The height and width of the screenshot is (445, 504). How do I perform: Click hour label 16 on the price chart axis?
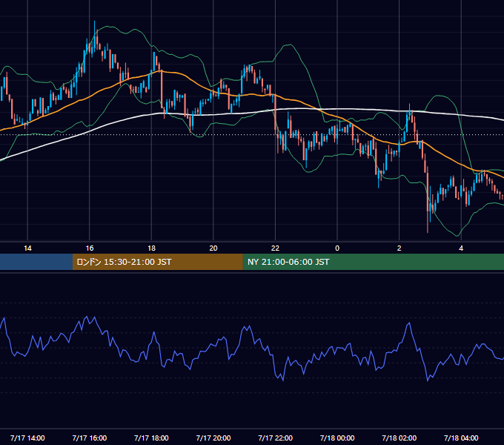[90, 248]
